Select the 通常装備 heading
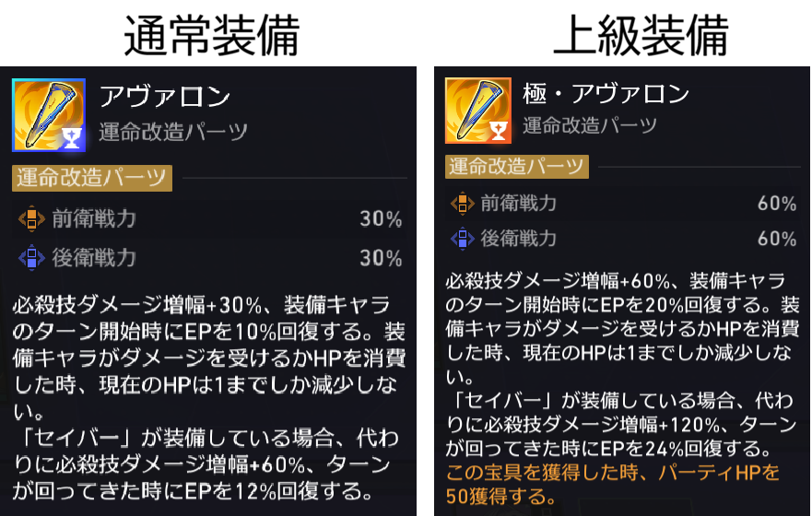Viewport: 812px width, 516px height. [212, 35]
